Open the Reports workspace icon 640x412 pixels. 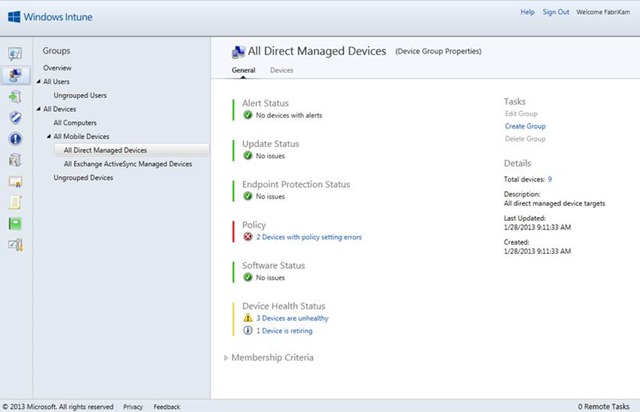tap(15, 223)
